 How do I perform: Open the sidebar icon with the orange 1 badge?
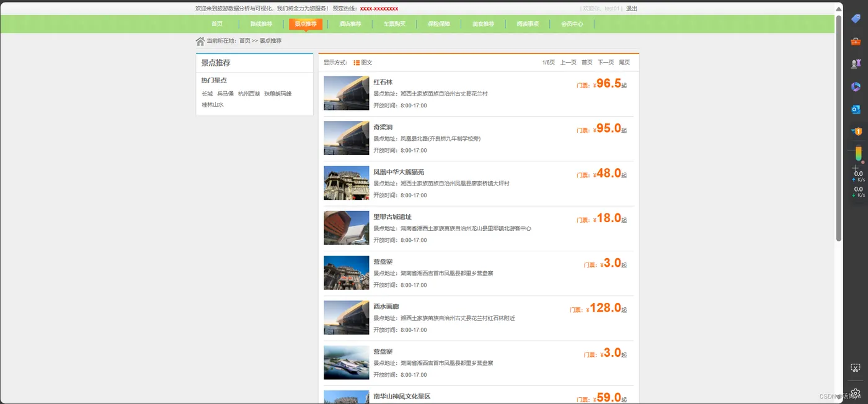[856, 132]
